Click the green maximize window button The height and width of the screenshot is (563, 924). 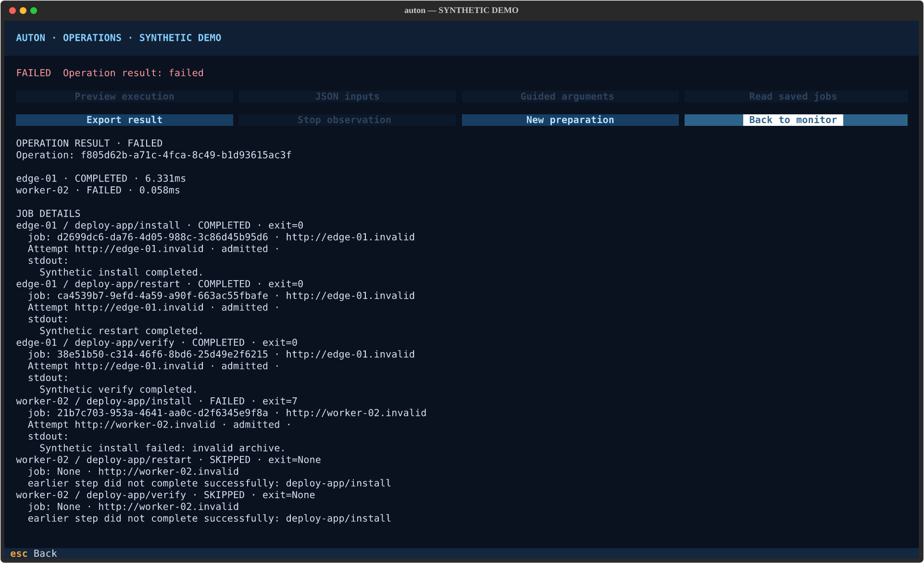coord(34,11)
